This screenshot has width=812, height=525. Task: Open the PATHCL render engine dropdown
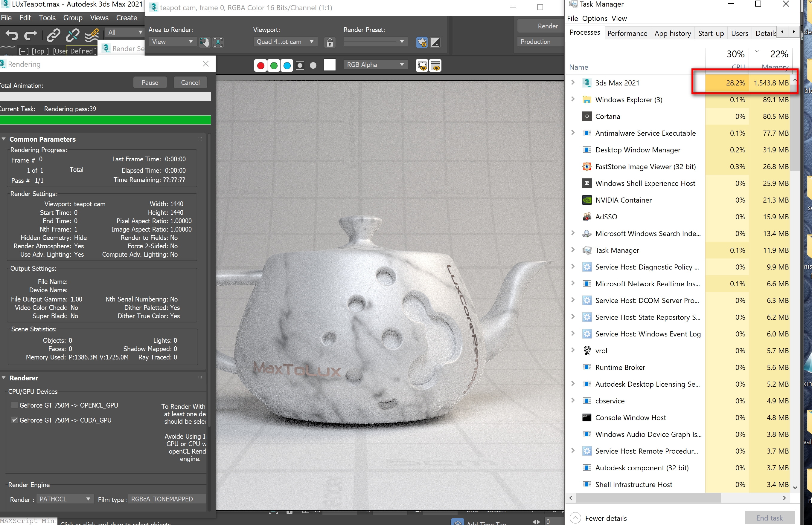(65, 499)
